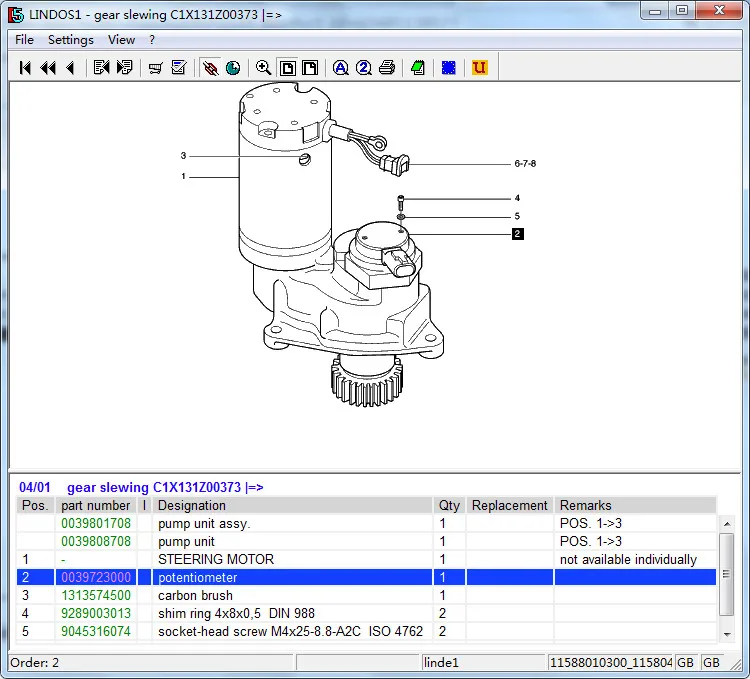Screen dimensions: 750x679
Task: Maximize the LINDOS1 window
Action: pyautogui.click(x=682, y=11)
